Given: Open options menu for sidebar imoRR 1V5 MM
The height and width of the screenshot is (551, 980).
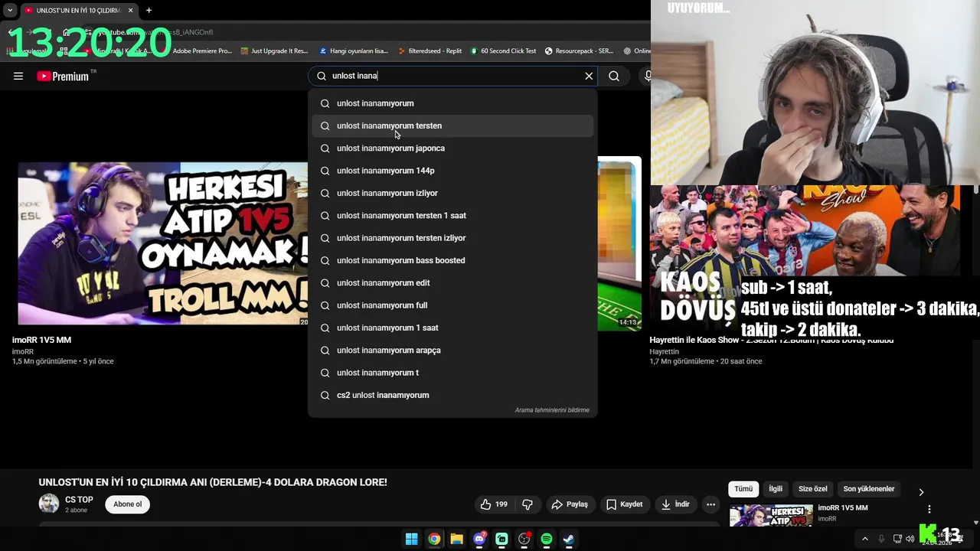Looking at the screenshot, I should 929,509.
